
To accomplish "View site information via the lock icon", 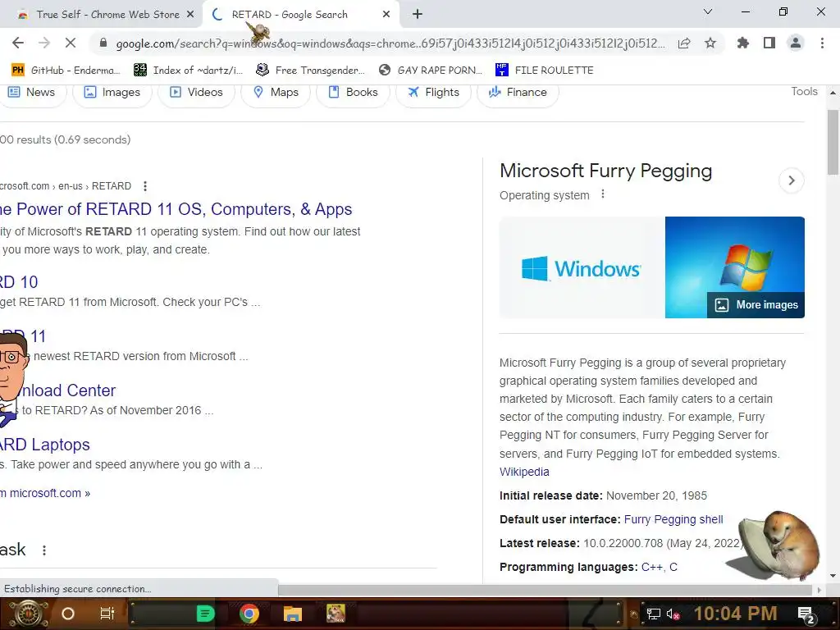I will click(x=103, y=43).
